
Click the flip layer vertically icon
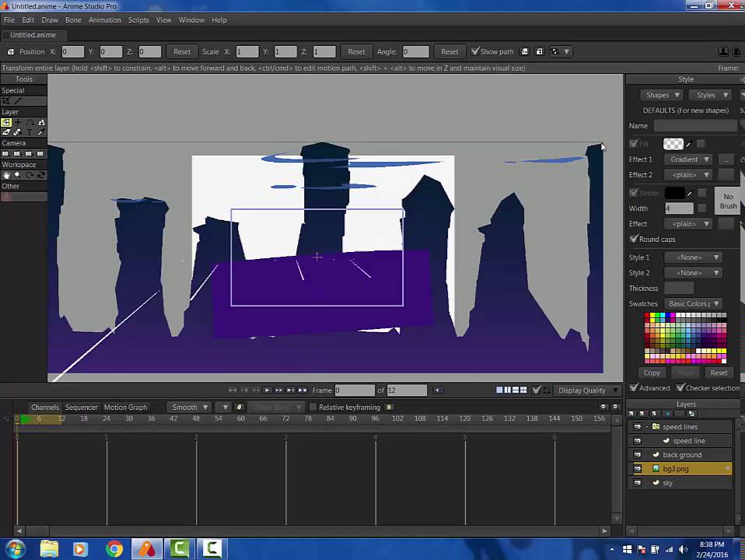pos(539,51)
